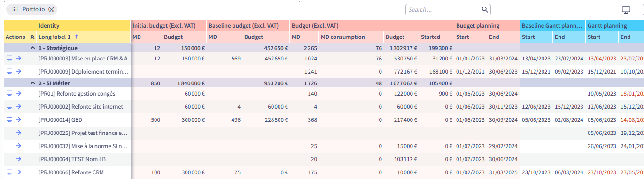Click the 1 - Stratégique group row label
The height and width of the screenshot is (179, 644).
58,48
